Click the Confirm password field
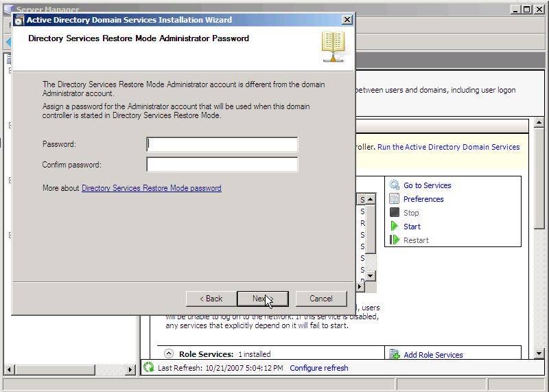Viewport: 549px width, 392px height. click(222, 165)
